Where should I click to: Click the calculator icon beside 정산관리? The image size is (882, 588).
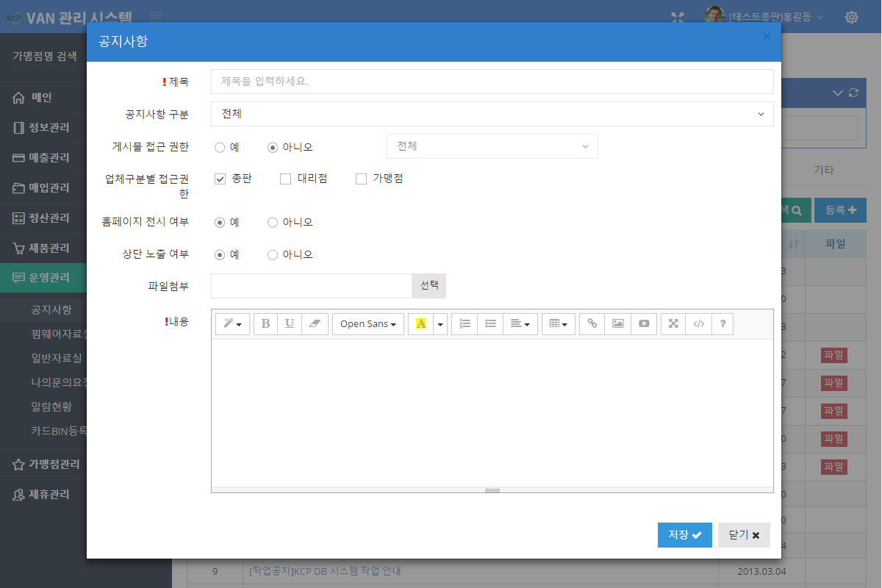click(19, 218)
